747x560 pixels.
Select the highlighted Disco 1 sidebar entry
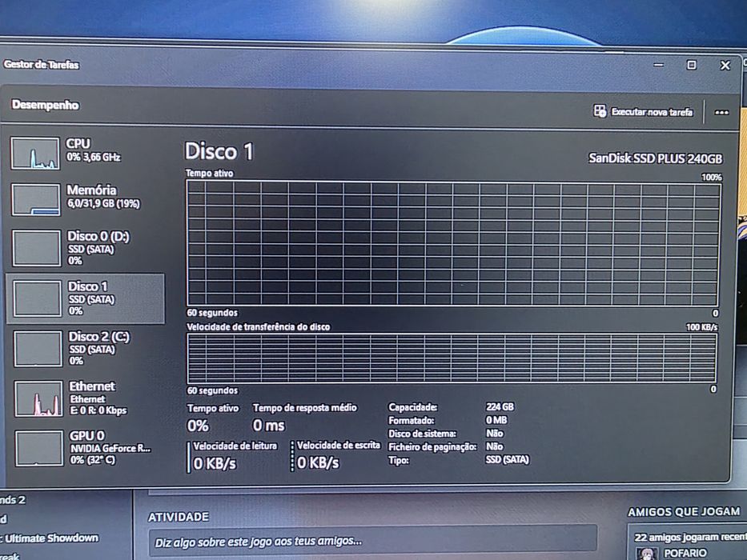coord(86,298)
